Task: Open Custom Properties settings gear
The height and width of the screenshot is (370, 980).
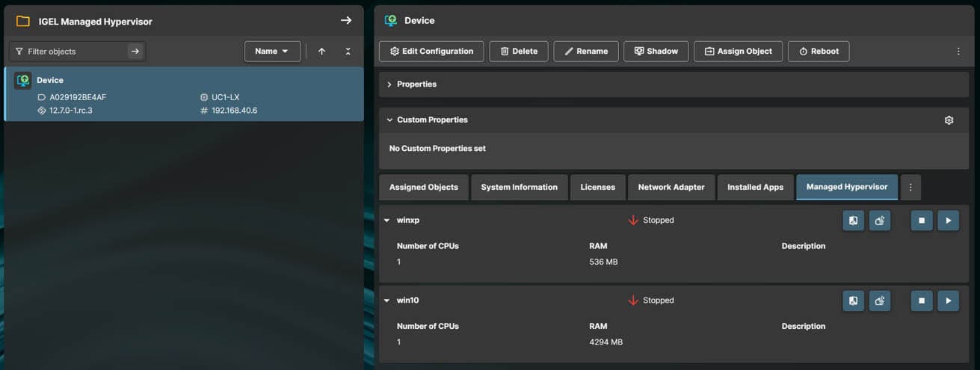Action: tap(949, 120)
